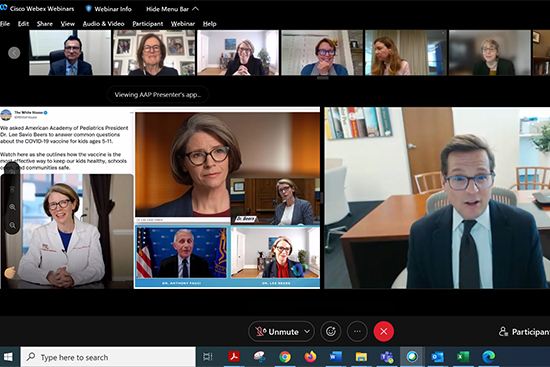
Task: Open the File menu
Action: pyautogui.click(x=5, y=24)
